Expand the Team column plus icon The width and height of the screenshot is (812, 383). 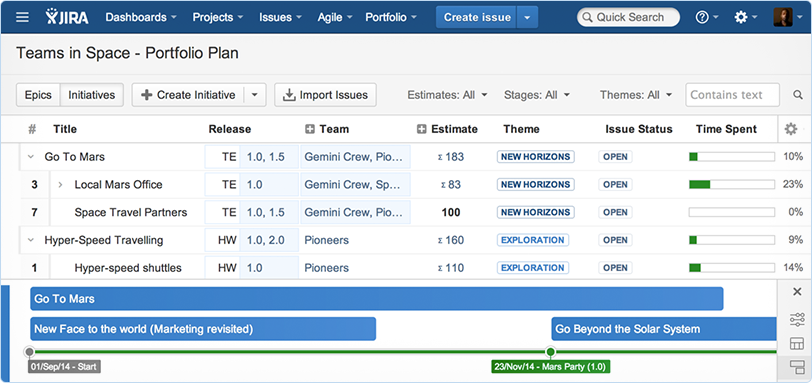click(x=310, y=129)
